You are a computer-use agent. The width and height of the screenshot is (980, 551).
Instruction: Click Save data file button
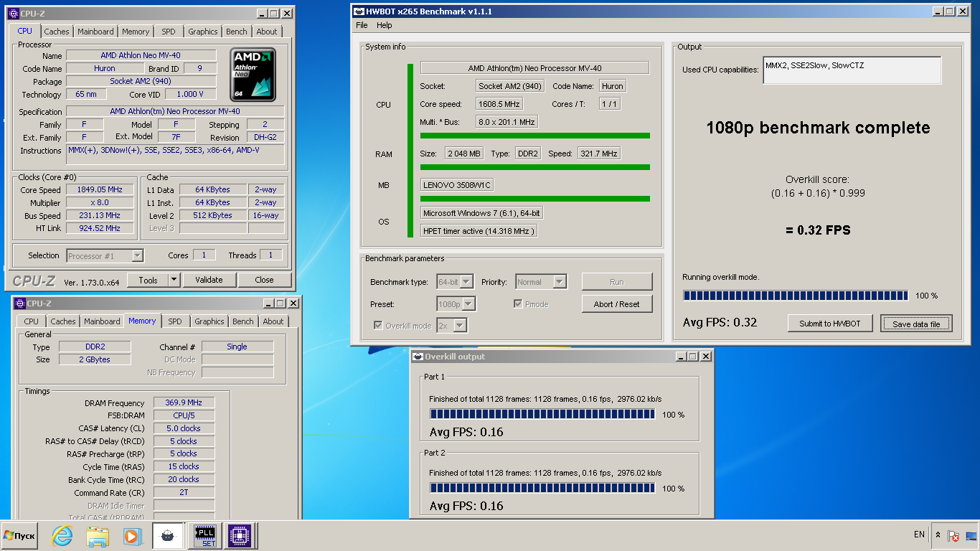[916, 324]
